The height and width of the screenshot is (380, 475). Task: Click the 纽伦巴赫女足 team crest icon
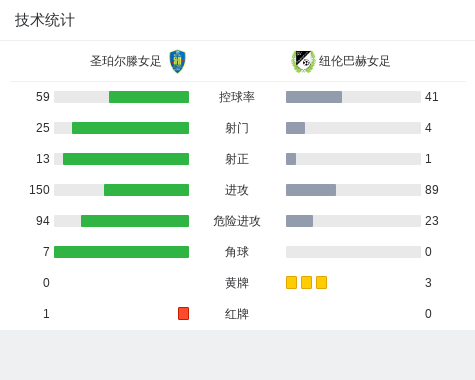pos(303,61)
